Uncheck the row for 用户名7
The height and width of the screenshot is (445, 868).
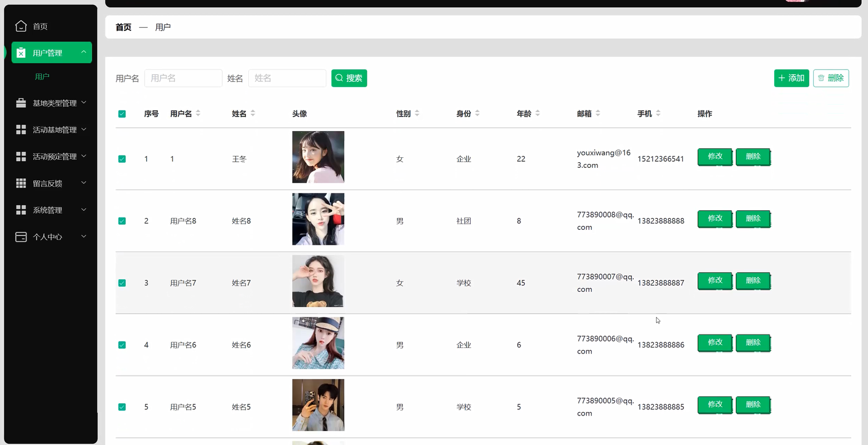(122, 283)
